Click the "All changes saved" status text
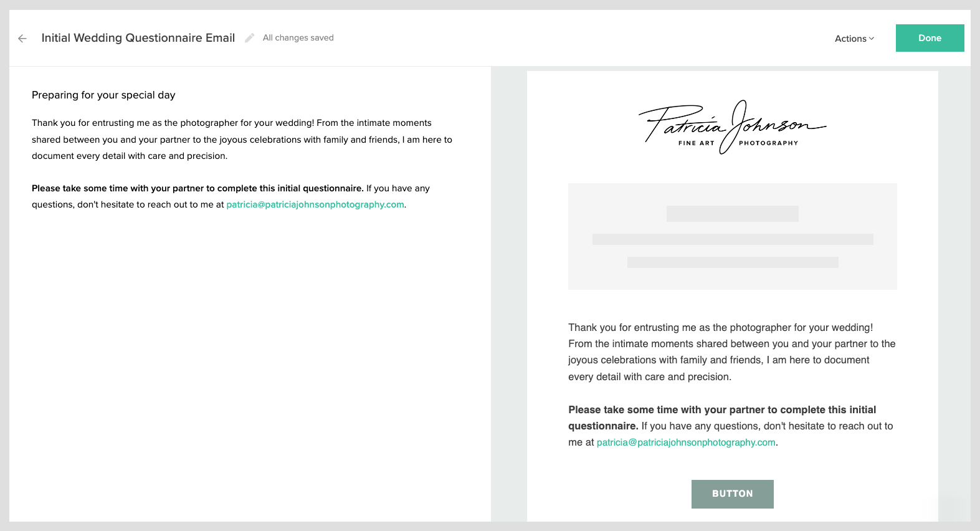This screenshot has height=531, width=980. [298, 38]
